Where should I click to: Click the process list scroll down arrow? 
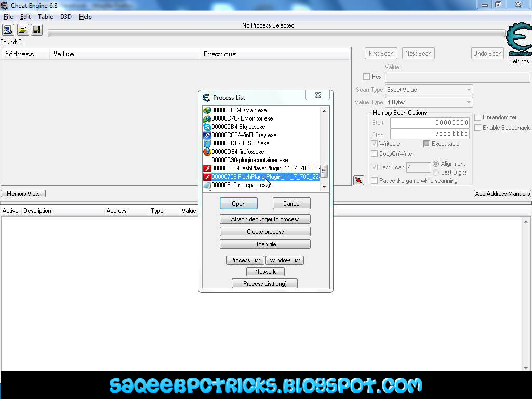[324, 187]
